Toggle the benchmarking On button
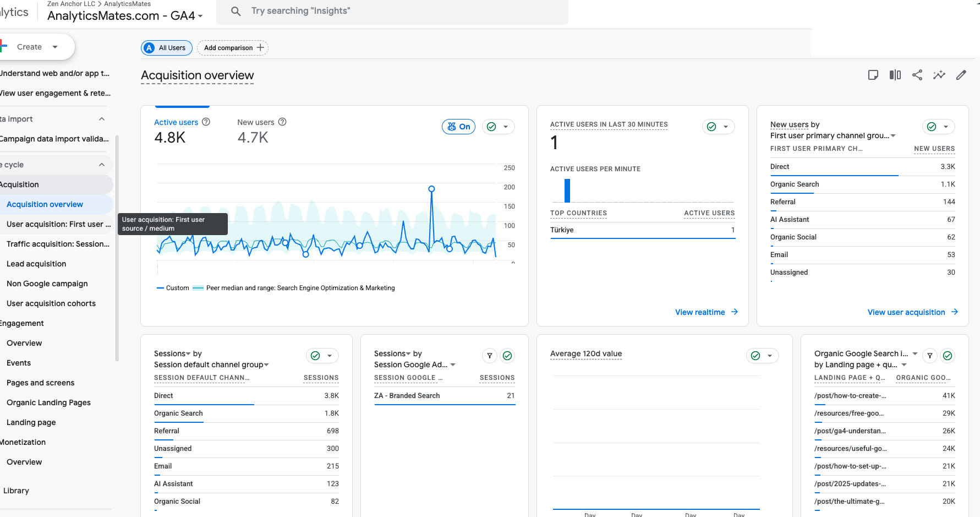 coord(458,127)
